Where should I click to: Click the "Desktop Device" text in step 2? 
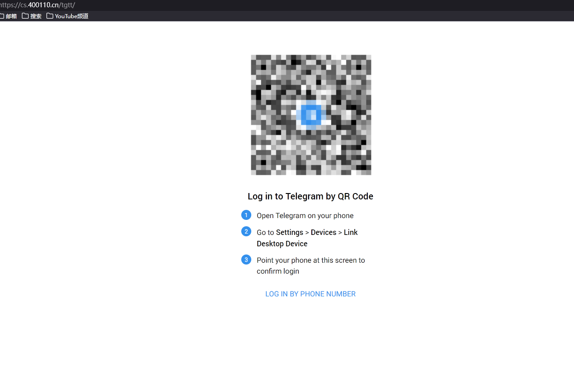(x=282, y=244)
